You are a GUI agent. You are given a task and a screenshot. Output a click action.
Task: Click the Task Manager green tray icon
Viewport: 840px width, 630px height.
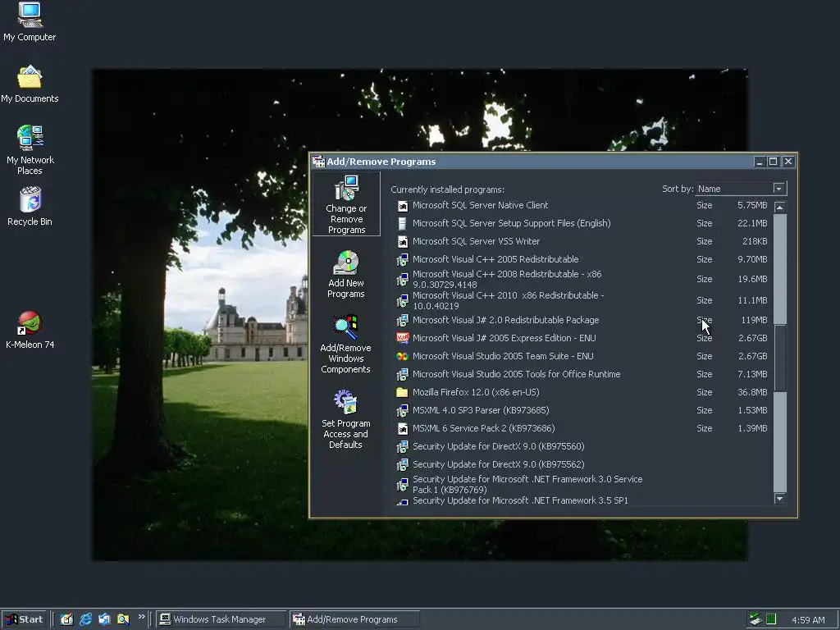[771, 619]
